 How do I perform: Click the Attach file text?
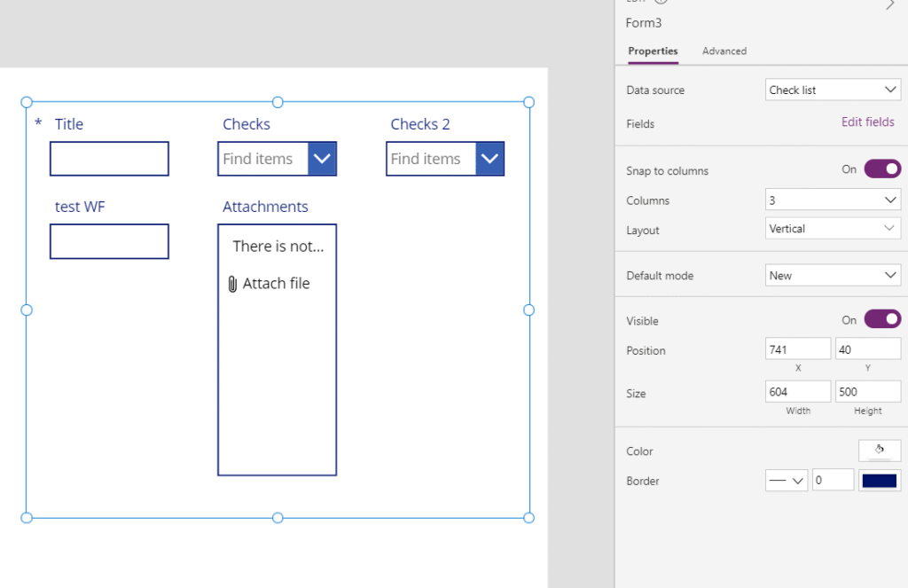click(277, 283)
